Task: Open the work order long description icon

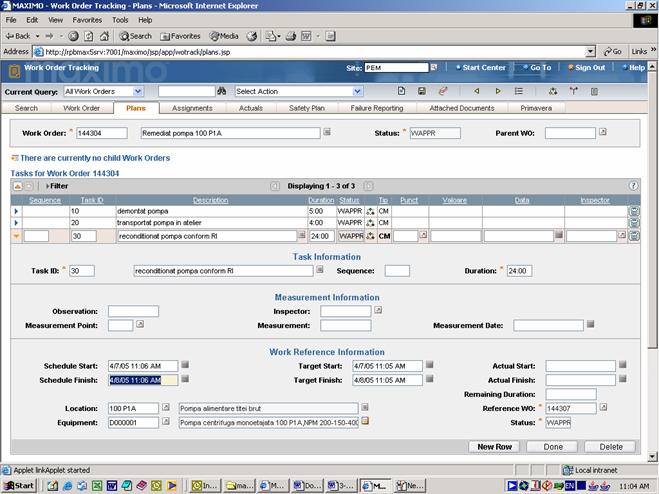Action: click(327, 132)
